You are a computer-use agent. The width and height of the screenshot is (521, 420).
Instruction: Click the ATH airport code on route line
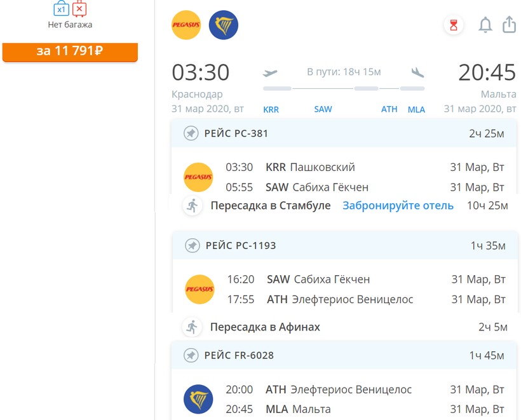click(x=389, y=109)
